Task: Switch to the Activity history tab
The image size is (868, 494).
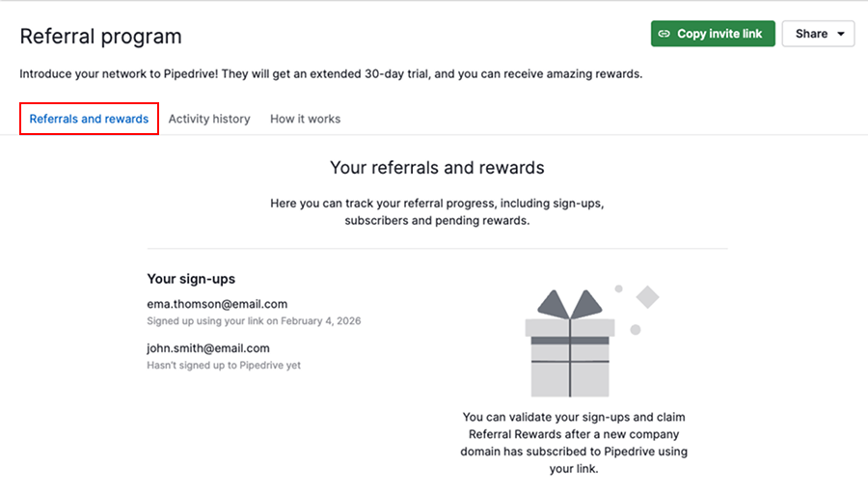Action: click(x=209, y=119)
